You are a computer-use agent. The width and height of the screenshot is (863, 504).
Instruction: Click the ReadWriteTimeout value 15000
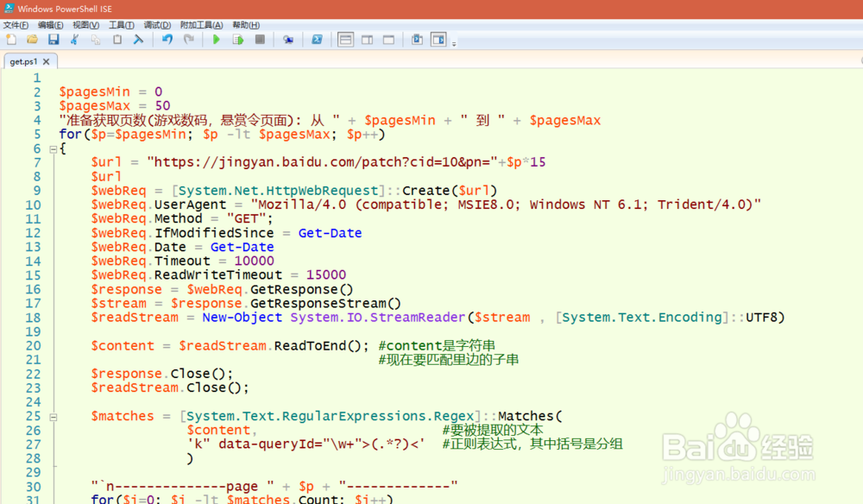(326, 275)
